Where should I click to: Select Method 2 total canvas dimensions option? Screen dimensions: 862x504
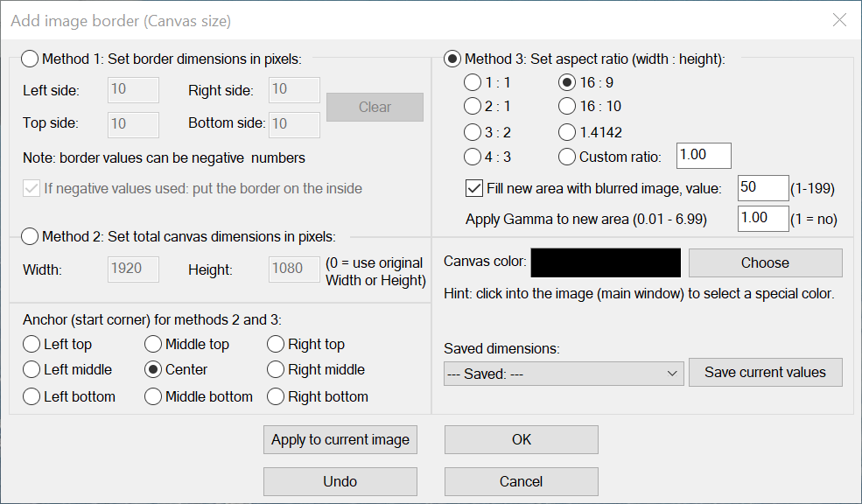(x=30, y=236)
